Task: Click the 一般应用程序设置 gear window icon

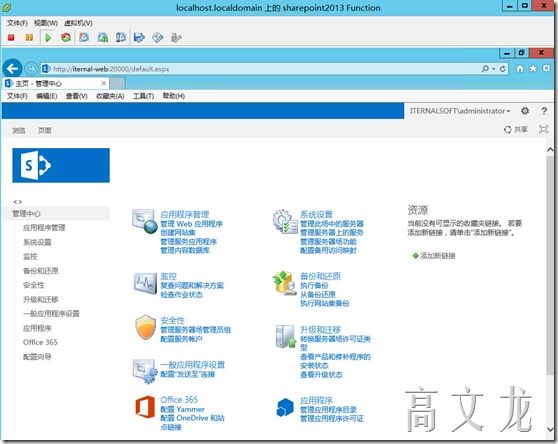Action: (145, 371)
